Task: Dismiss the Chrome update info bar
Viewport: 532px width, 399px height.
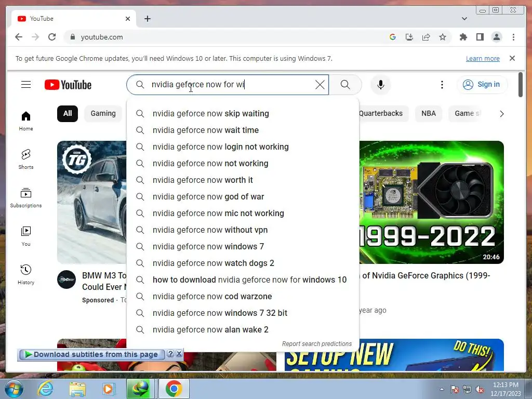Action: [x=512, y=58]
